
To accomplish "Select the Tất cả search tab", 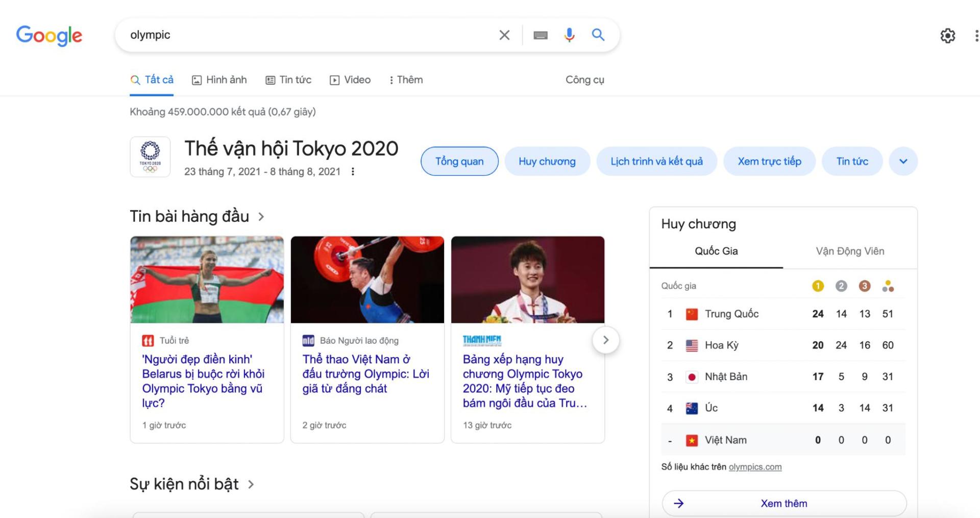I will pos(152,80).
